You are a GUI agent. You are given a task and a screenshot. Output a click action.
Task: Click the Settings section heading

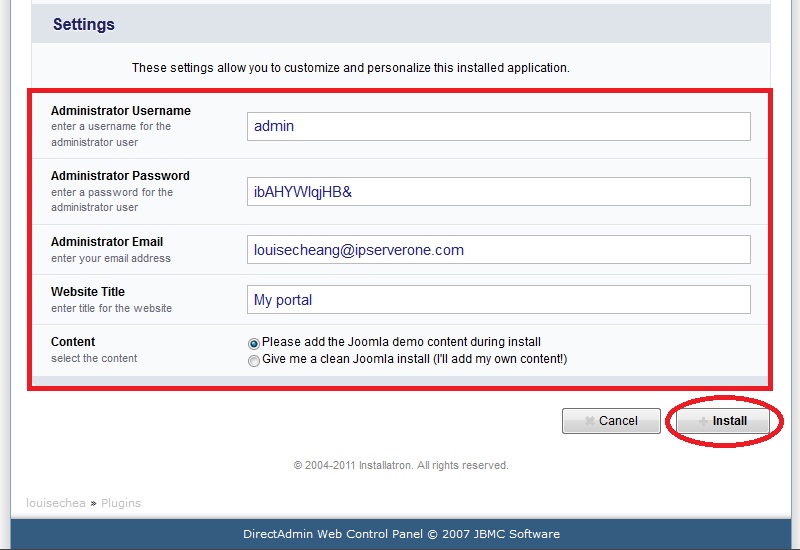[84, 24]
